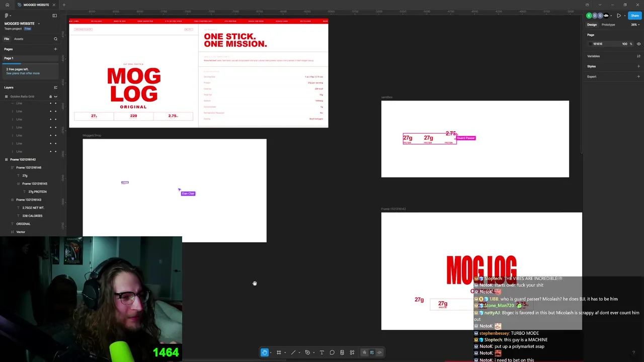The width and height of the screenshot is (644, 362).
Task: Open the 38% zoom level dropdown
Action: (634, 25)
